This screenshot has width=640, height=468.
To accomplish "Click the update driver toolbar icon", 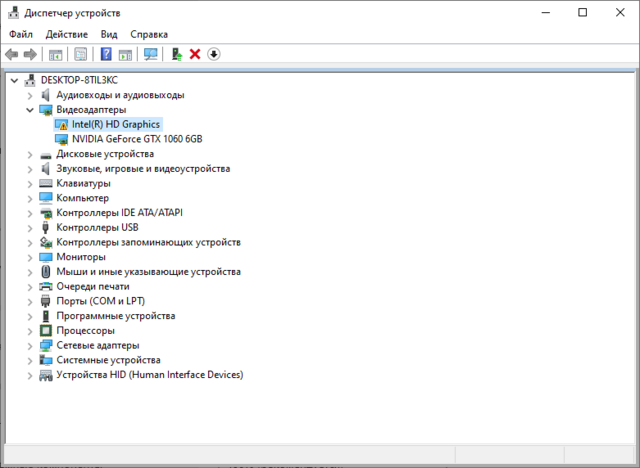I will pyautogui.click(x=176, y=54).
